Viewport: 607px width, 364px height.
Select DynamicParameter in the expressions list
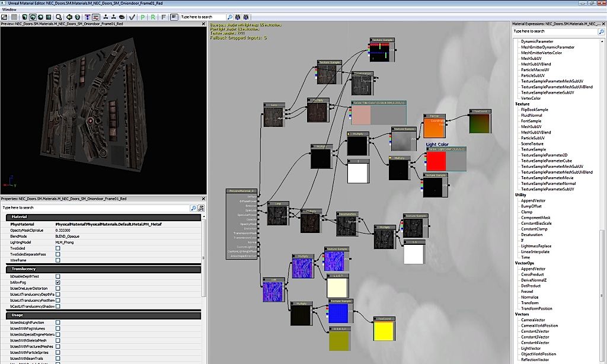click(x=537, y=41)
